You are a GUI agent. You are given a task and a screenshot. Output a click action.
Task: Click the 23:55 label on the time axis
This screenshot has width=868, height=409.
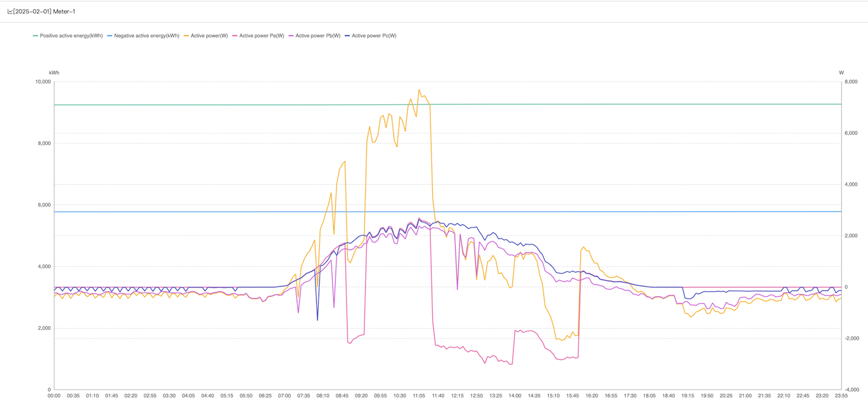click(841, 396)
